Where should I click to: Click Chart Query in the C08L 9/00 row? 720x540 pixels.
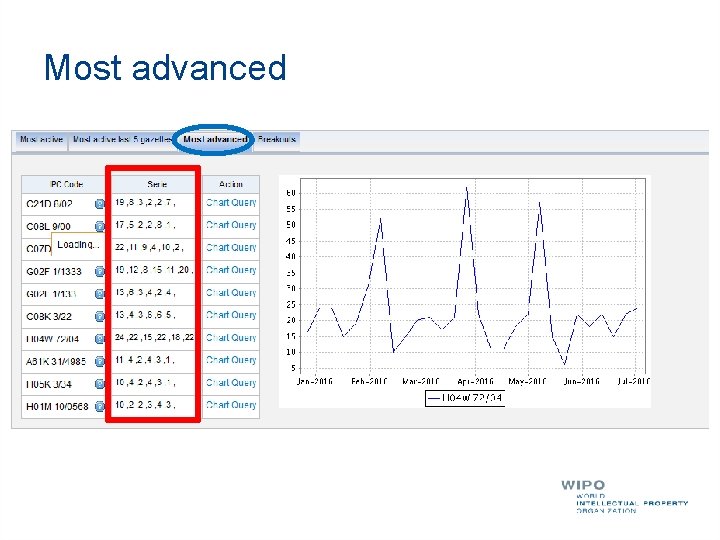pos(231,225)
